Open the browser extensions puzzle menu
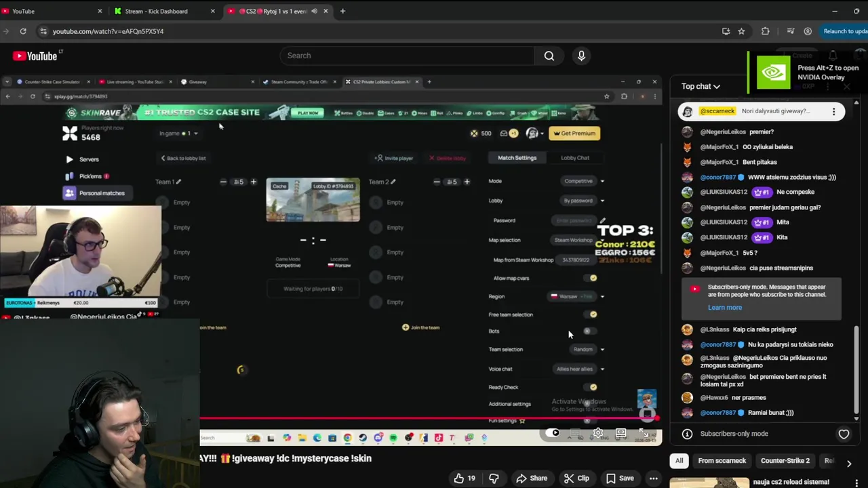 [x=766, y=31]
